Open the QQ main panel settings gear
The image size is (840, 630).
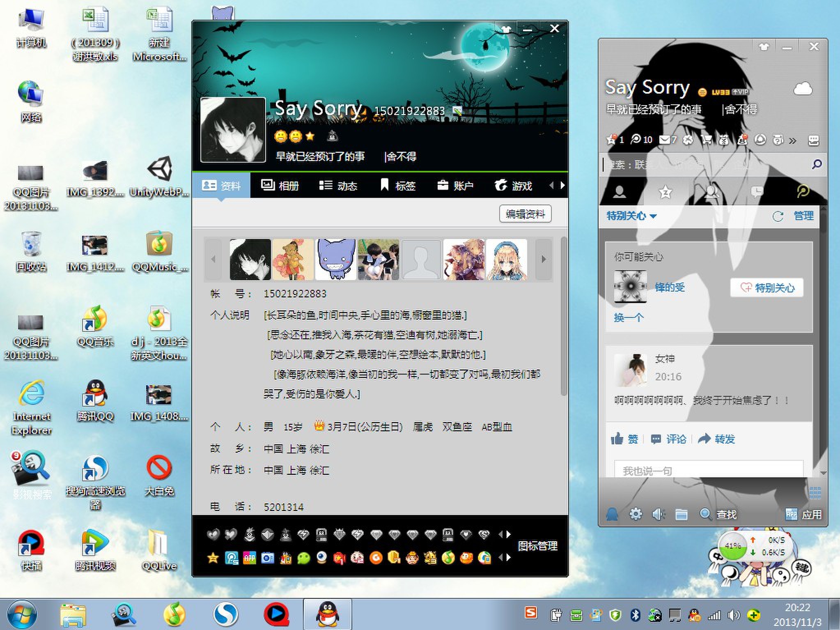(x=636, y=514)
